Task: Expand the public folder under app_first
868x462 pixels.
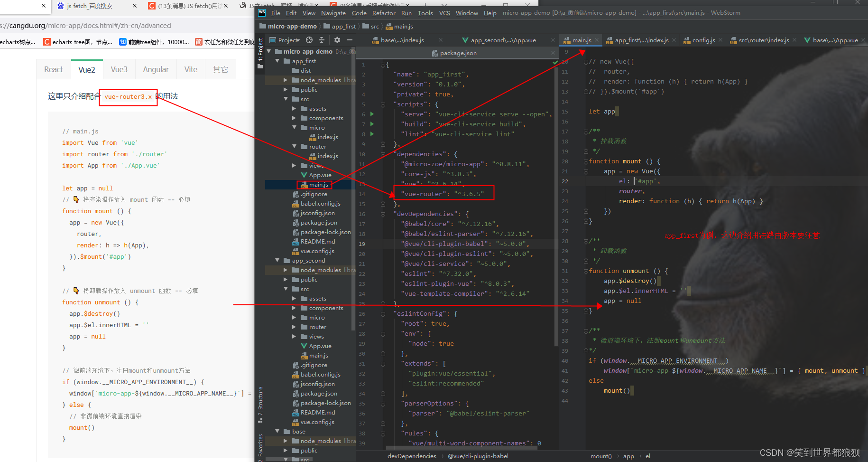Action: (x=286, y=90)
